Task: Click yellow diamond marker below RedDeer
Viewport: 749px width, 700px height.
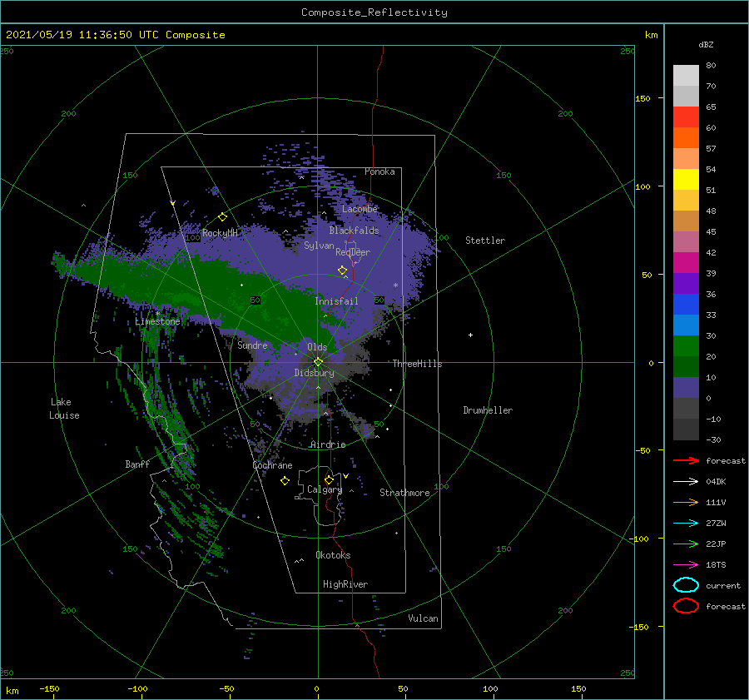Action: [343, 271]
